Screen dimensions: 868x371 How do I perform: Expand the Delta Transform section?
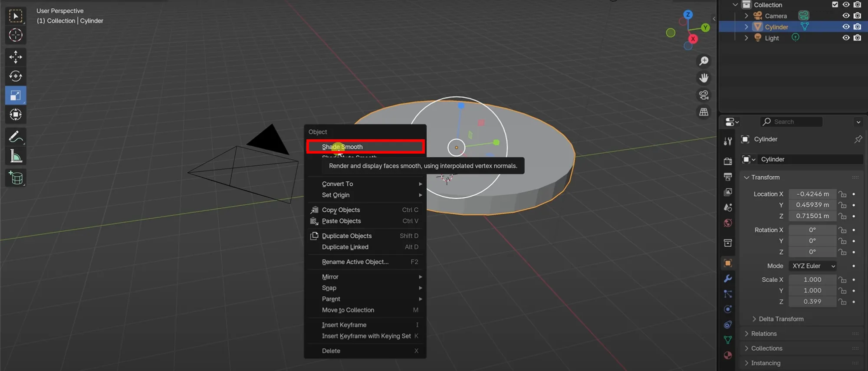click(781, 319)
